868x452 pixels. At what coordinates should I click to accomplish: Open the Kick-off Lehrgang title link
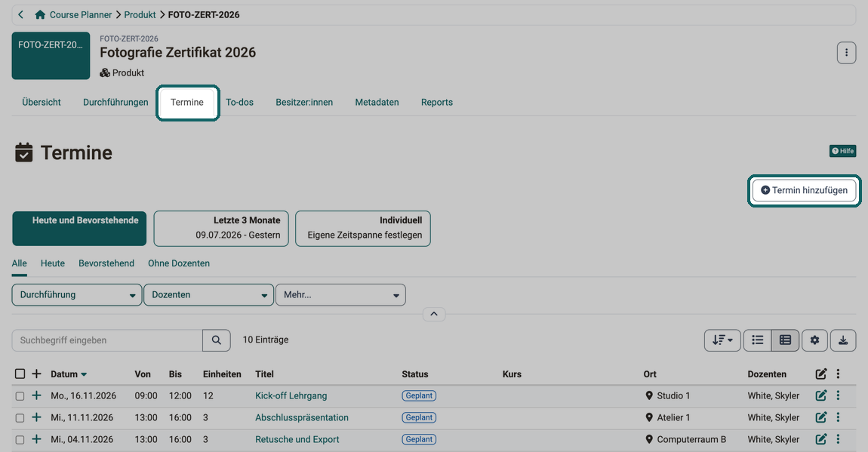point(291,395)
